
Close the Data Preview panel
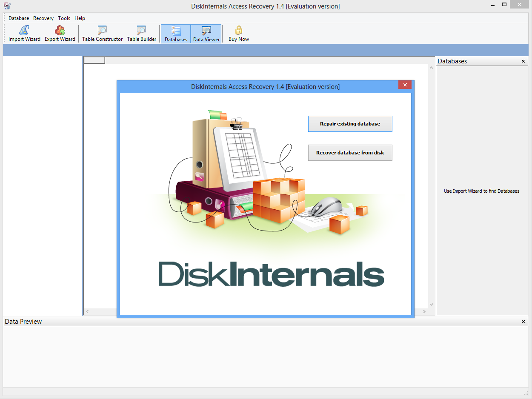coord(523,322)
